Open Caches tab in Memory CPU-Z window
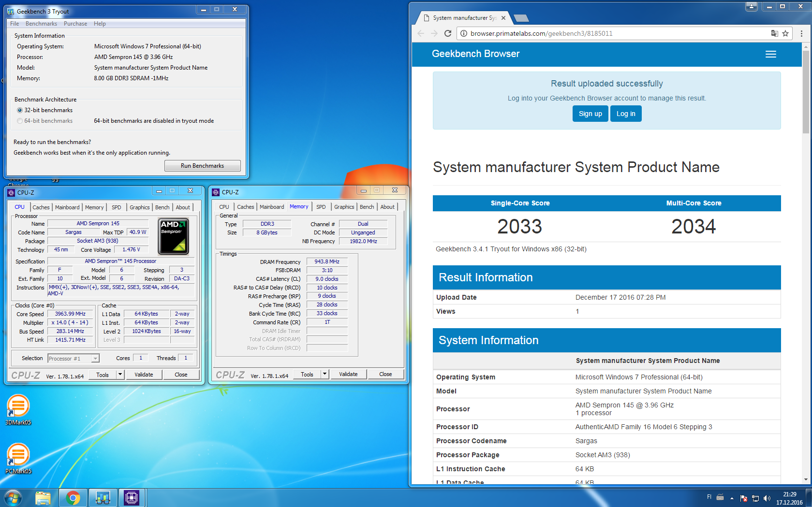812x507 pixels. tap(246, 207)
